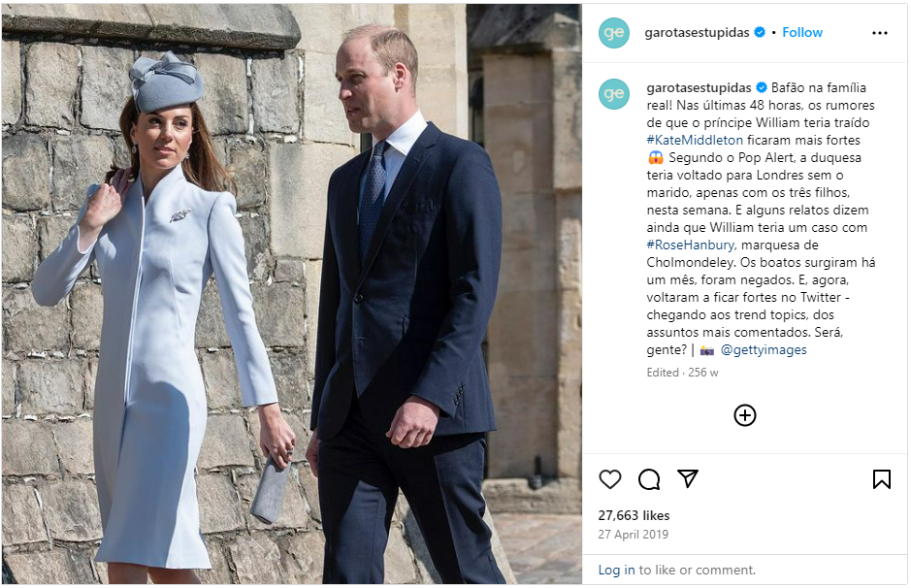Visit @gettyimages profile mention

pyautogui.click(x=764, y=349)
